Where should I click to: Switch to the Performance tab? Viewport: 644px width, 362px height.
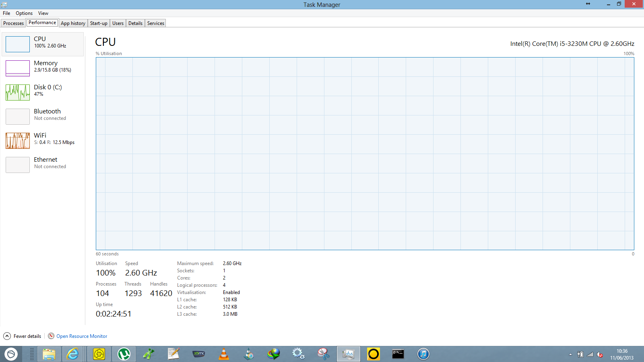pos(42,23)
